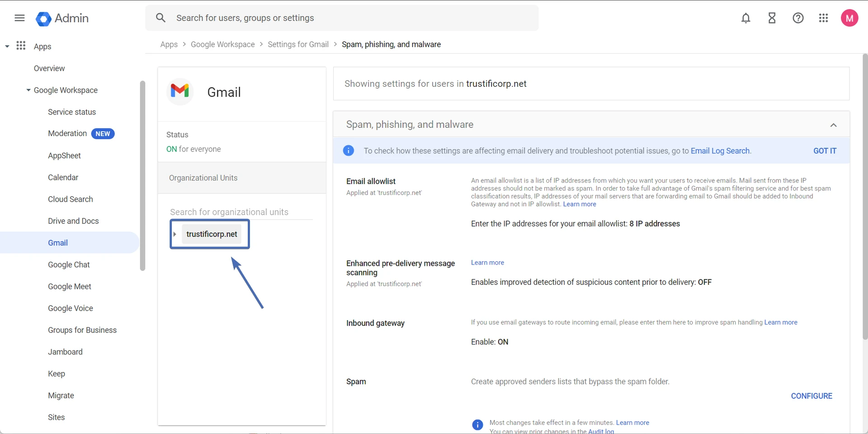Screen dimensions: 868x434
Task: Click the Gmail logo icon
Action: 180,91
